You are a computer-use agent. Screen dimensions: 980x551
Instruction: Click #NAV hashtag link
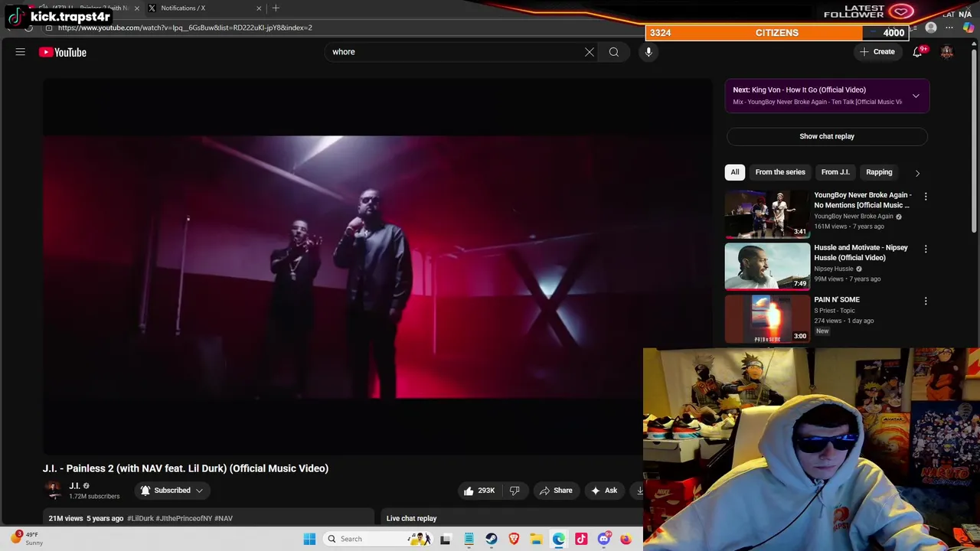[x=224, y=519]
